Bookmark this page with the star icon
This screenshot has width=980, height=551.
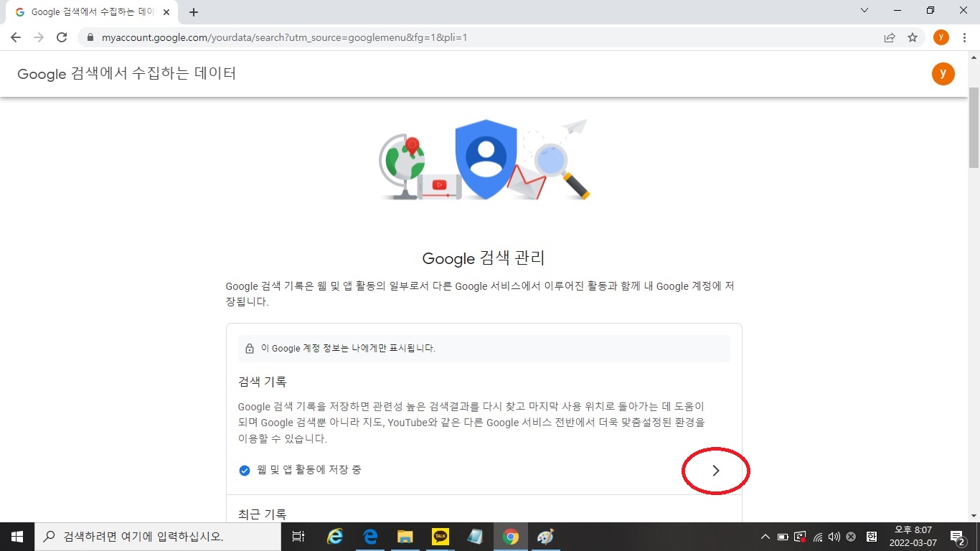coord(913,37)
